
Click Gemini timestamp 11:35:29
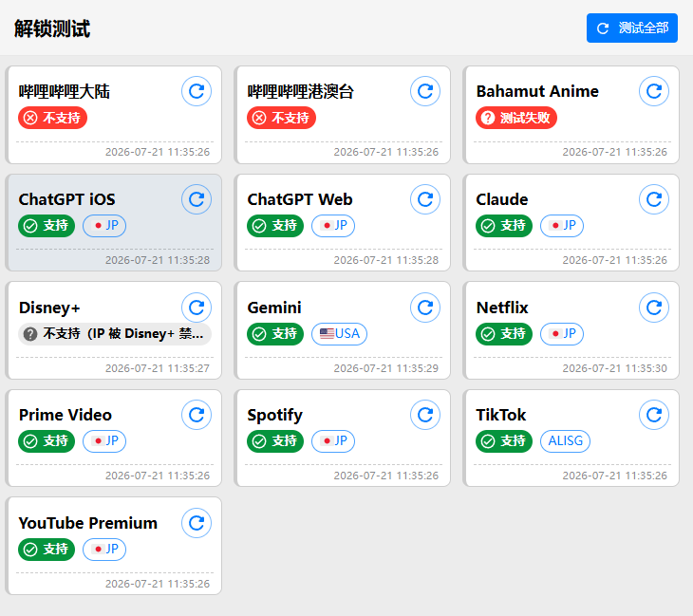[x=385, y=368]
